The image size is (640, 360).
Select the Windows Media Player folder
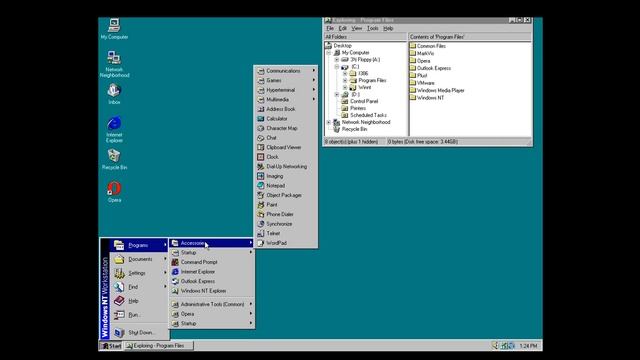[437, 90]
